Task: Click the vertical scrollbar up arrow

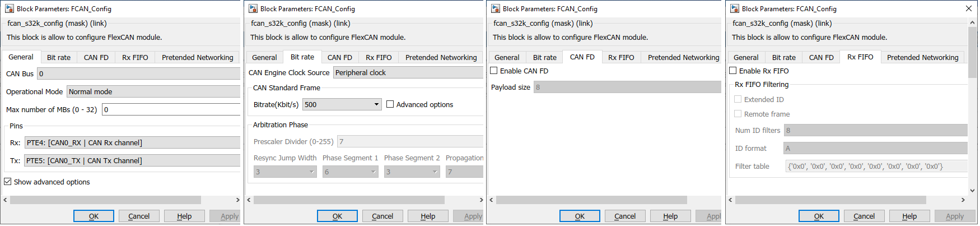Action: point(973,22)
